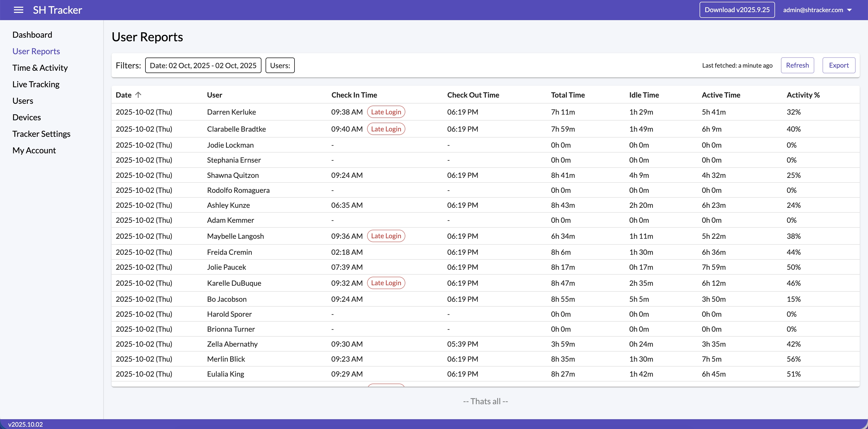Open the Date range filter
Viewport: 868px width, 429px height.
tap(203, 65)
